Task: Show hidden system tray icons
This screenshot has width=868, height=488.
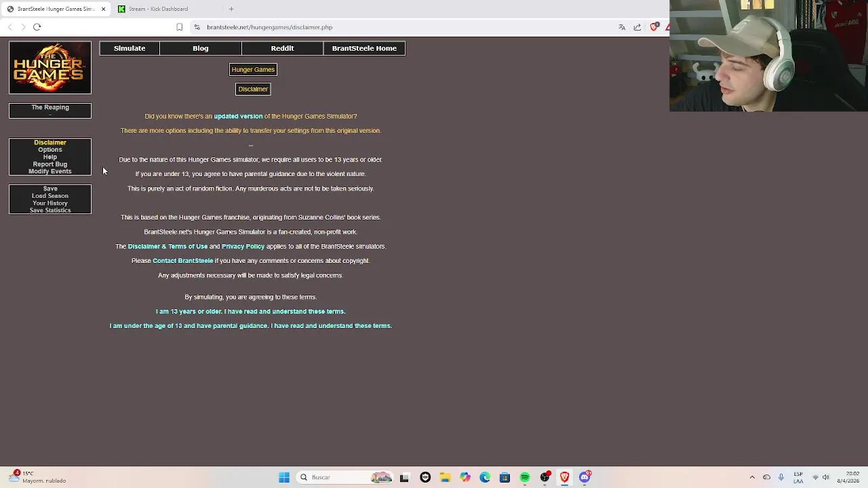Action: point(752,477)
